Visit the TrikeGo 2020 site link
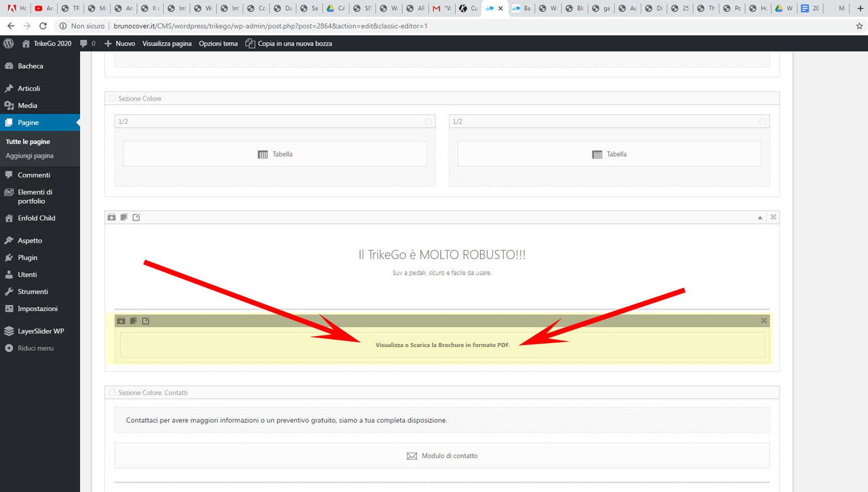Viewport: 868px width, 492px height. [47, 43]
